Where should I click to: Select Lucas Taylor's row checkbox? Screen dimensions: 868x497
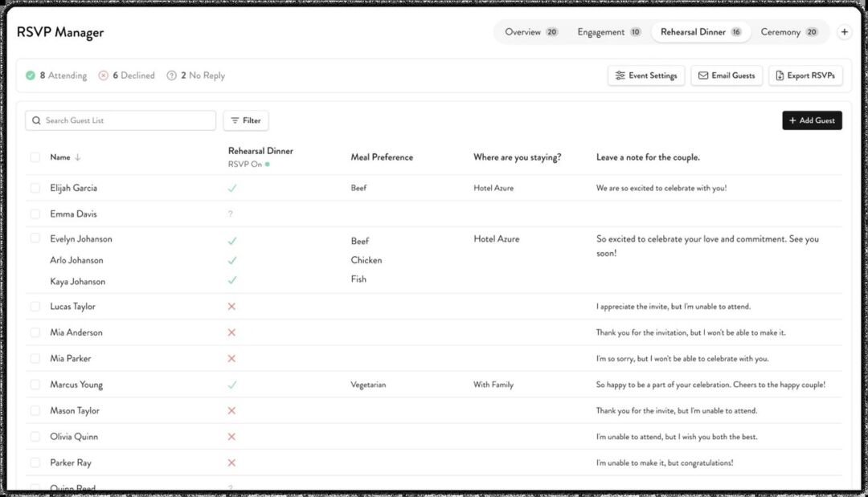[x=35, y=306]
